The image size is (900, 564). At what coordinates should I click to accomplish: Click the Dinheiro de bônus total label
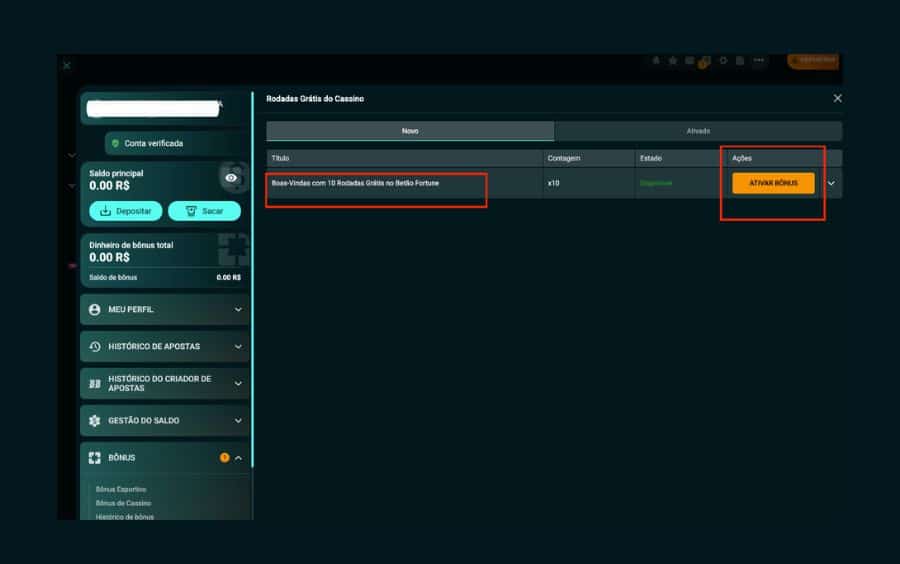pyautogui.click(x=131, y=245)
